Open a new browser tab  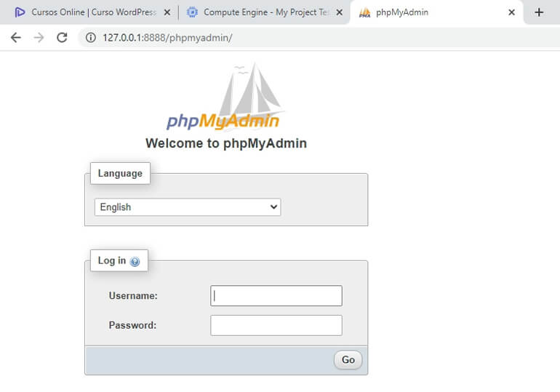[539, 12]
